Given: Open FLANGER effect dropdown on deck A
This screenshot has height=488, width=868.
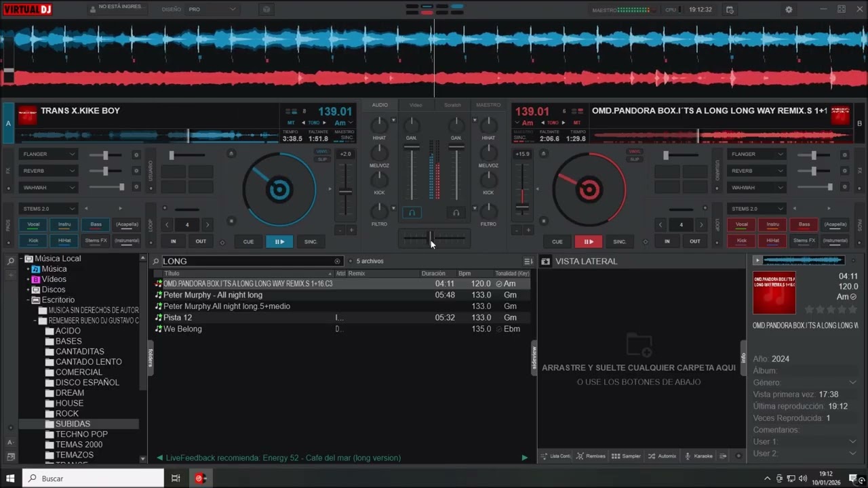Looking at the screenshot, I should (49, 155).
